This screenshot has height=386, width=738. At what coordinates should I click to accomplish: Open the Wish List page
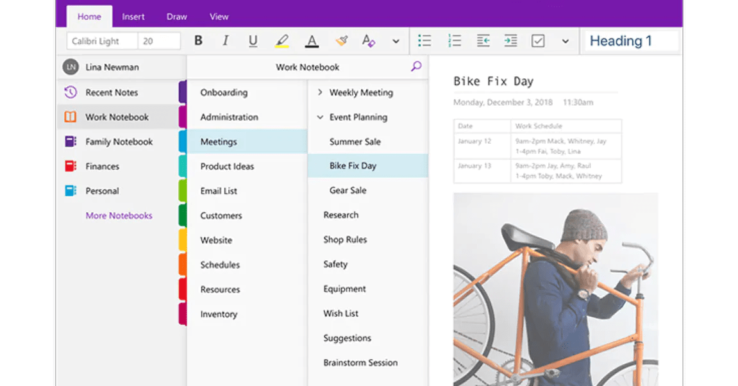(368, 313)
